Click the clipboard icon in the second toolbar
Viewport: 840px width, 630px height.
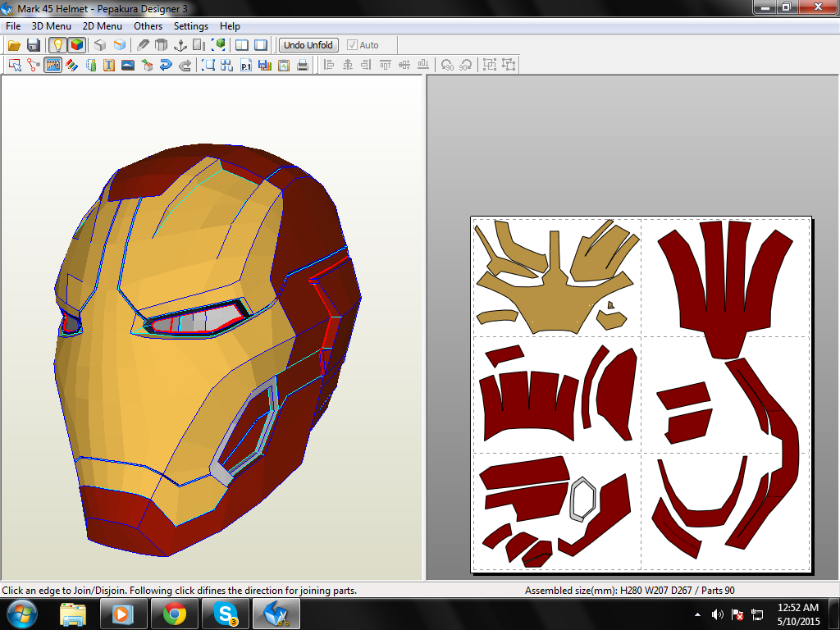(284, 65)
